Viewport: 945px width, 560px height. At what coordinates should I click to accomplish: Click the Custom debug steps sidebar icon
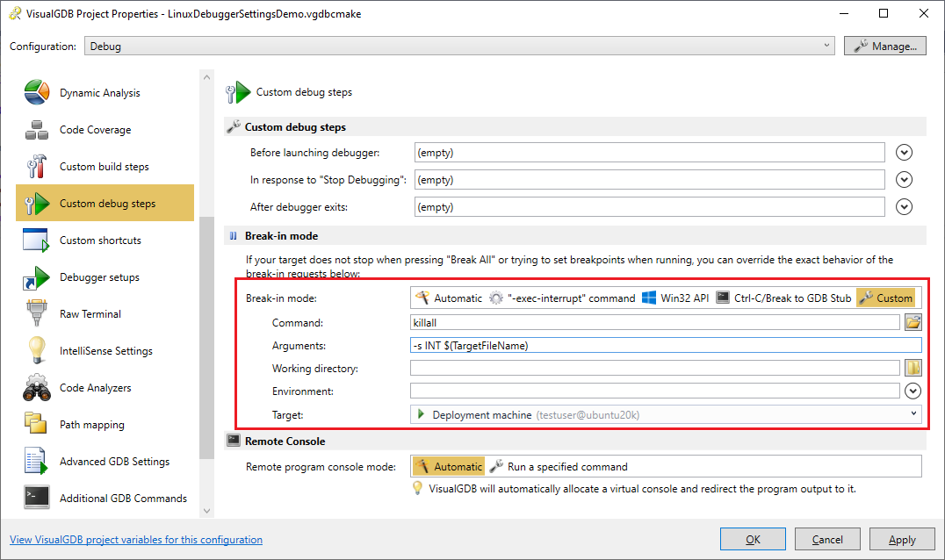(37, 204)
